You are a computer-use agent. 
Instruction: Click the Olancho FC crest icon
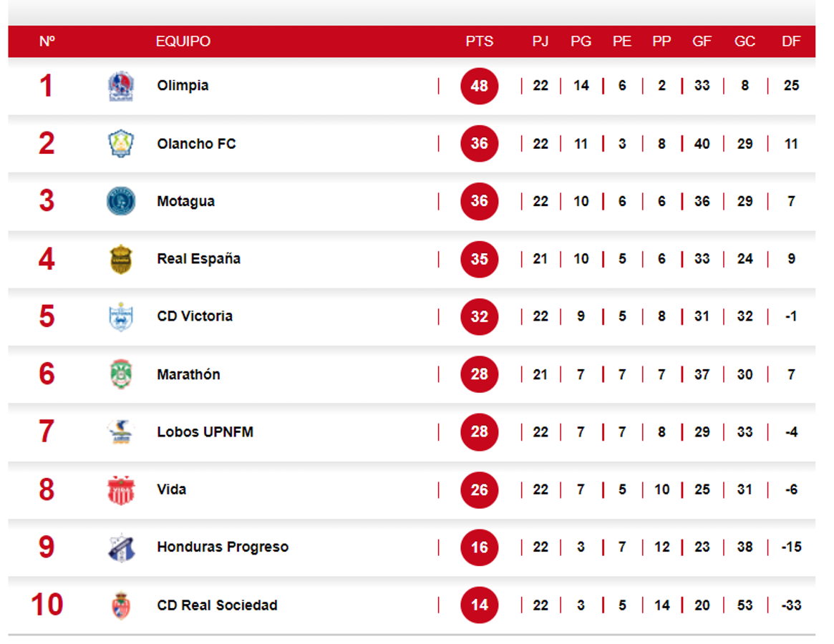coord(120,144)
